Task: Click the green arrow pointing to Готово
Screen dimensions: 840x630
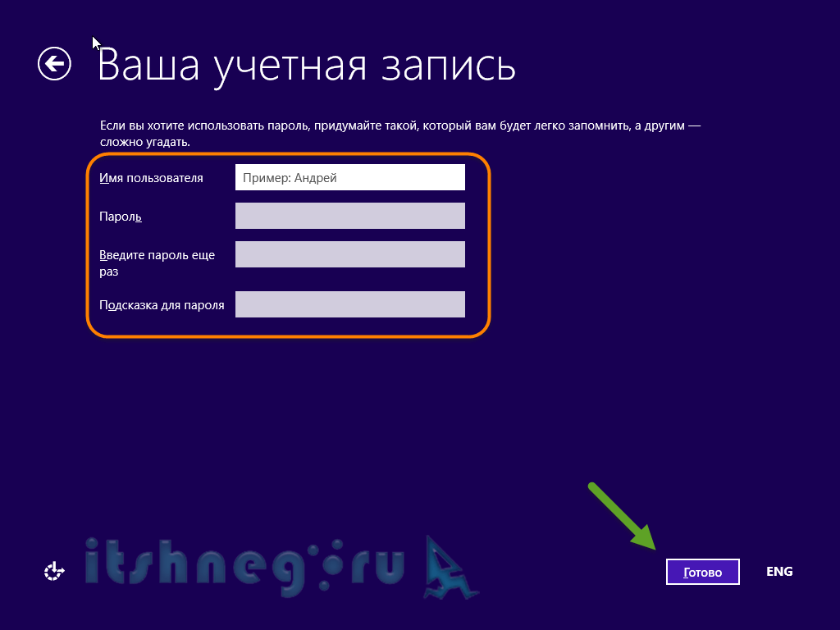Action: coord(622,516)
